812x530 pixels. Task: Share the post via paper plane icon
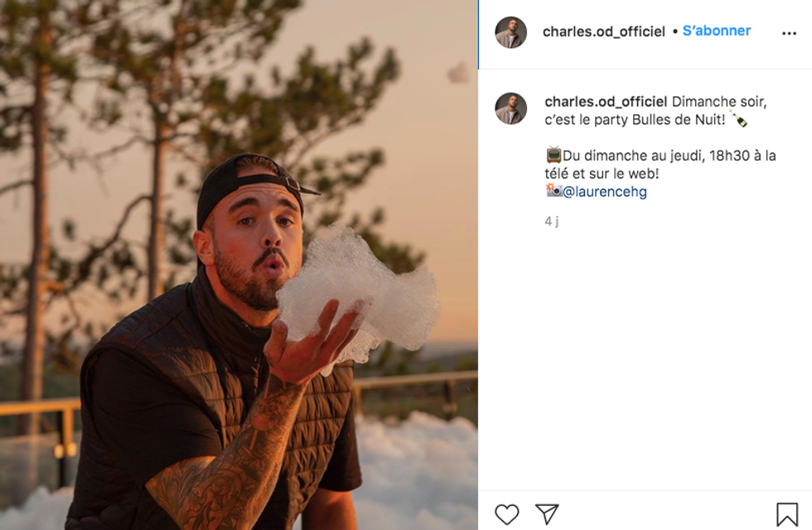click(x=547, y=514)
